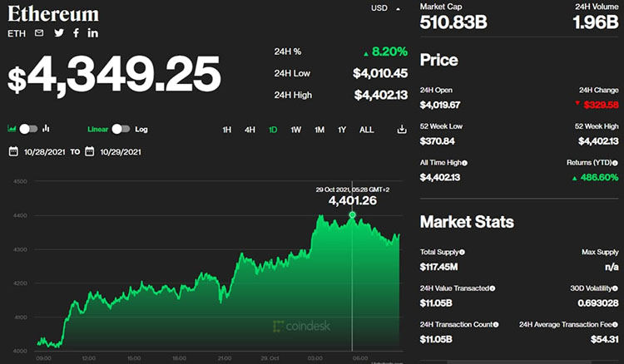Screen dimensions: 624x364
Task: Toggle area/candlestick chart switch
Action: pyautogui.click(x=28, y=129)
